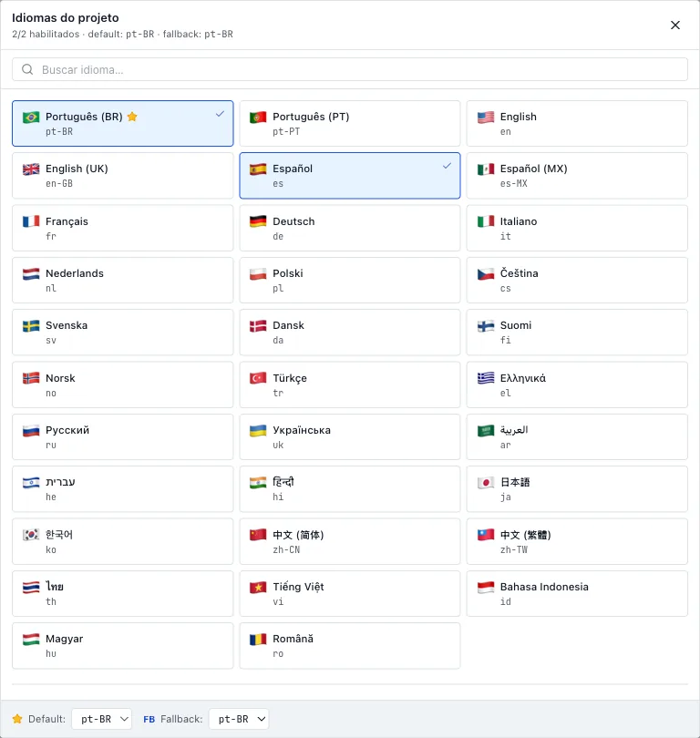Image resolution: width=700 pixels, height=738 pixels.
Task: Click the 'Türkçe' language name
Action: pyautogui.click(x=290, y=378)
